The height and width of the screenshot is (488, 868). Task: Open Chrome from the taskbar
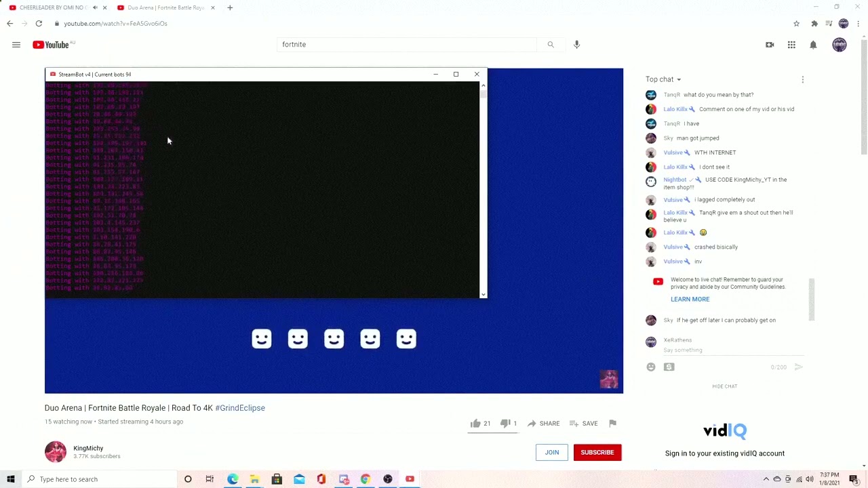point(366,479)
